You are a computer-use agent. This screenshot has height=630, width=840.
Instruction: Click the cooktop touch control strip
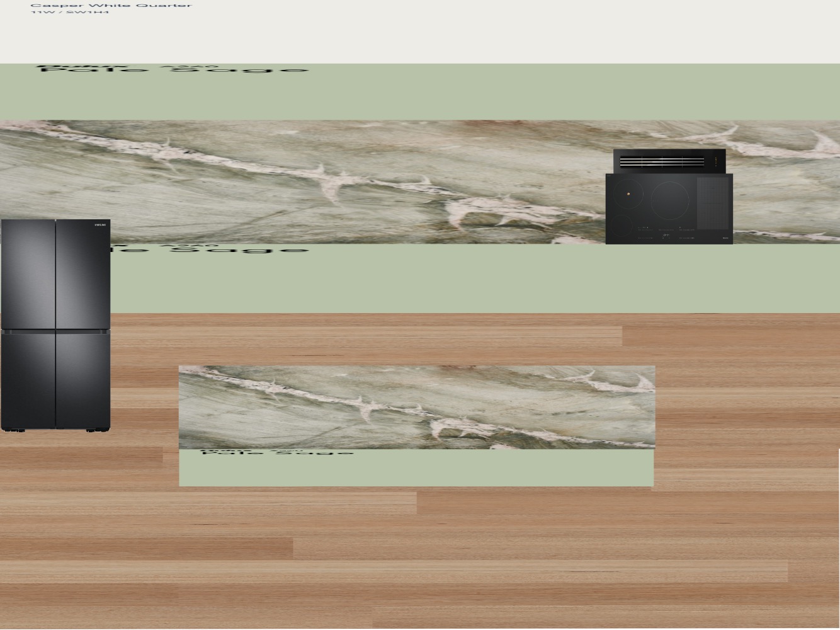(x=666, y=233)
